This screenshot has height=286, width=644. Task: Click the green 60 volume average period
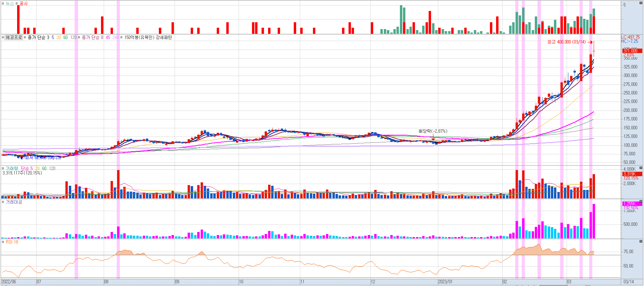[44, 168]
